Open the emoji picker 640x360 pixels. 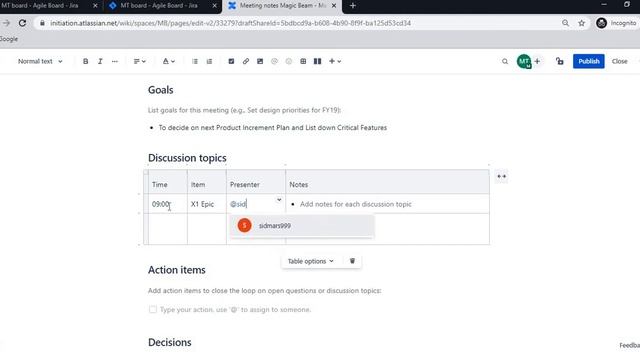click(289, 61)
